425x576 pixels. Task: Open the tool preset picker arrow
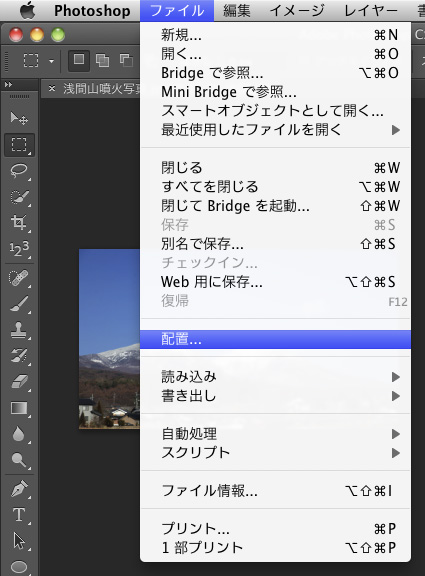pyautogui.click(x=51, y=61)
